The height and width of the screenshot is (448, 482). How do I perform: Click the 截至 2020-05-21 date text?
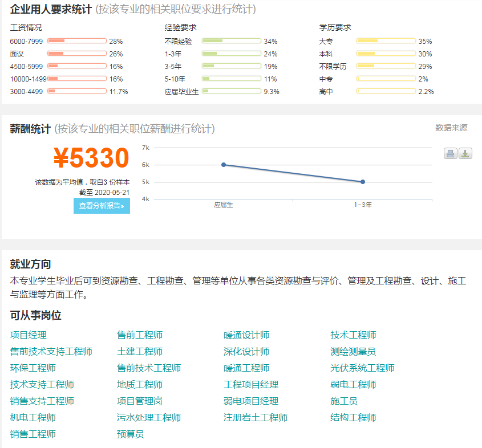coord(104,193)
